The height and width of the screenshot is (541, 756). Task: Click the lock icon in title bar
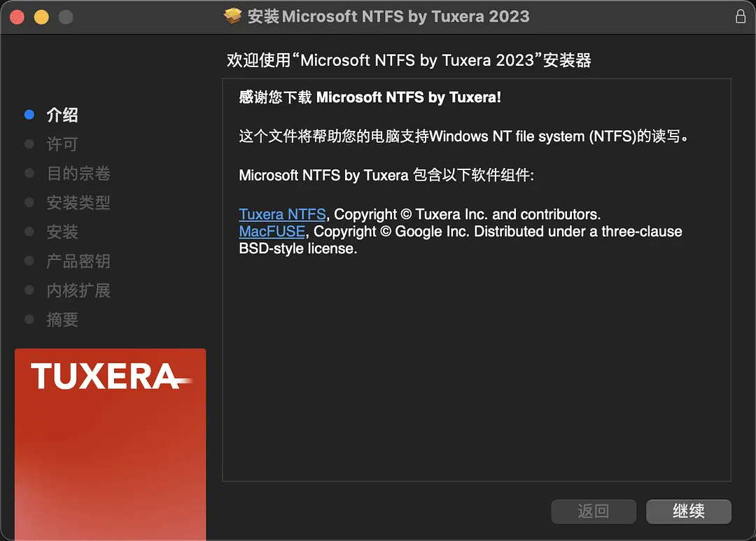(x=741, y=16)
